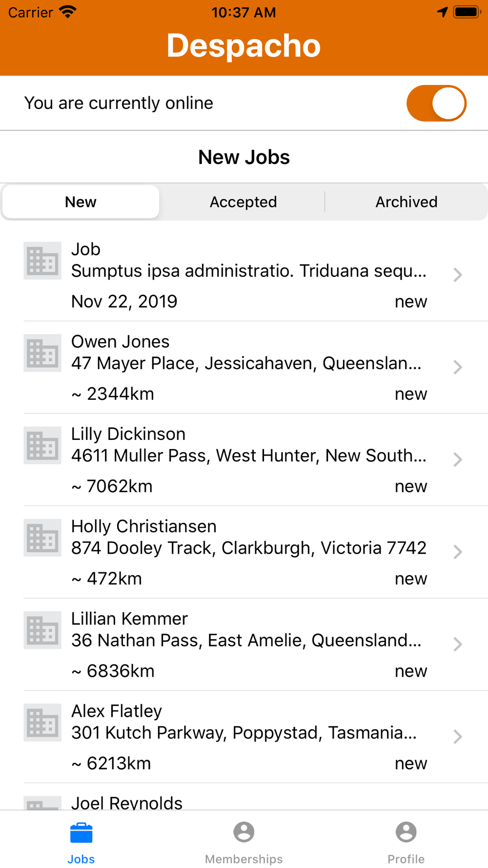
Task: Tap building icon beside Alex Flatley
Action: [x=42, y=722]
